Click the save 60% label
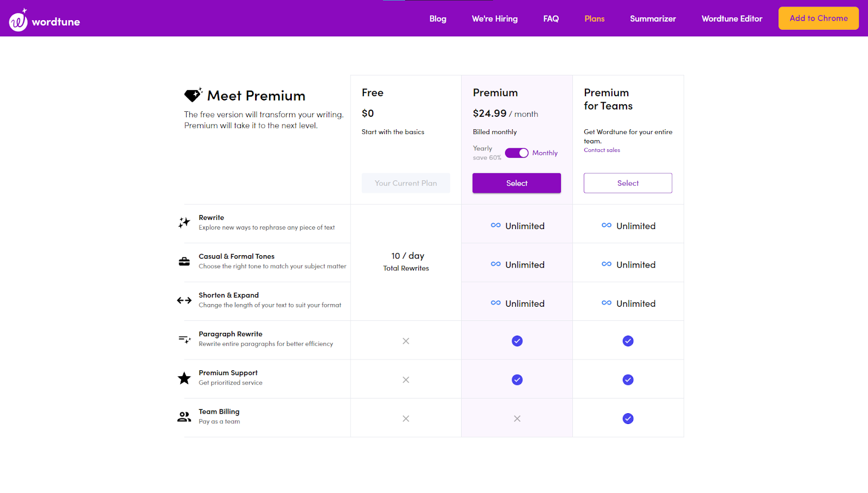868x493 pixels. point(487,158)
